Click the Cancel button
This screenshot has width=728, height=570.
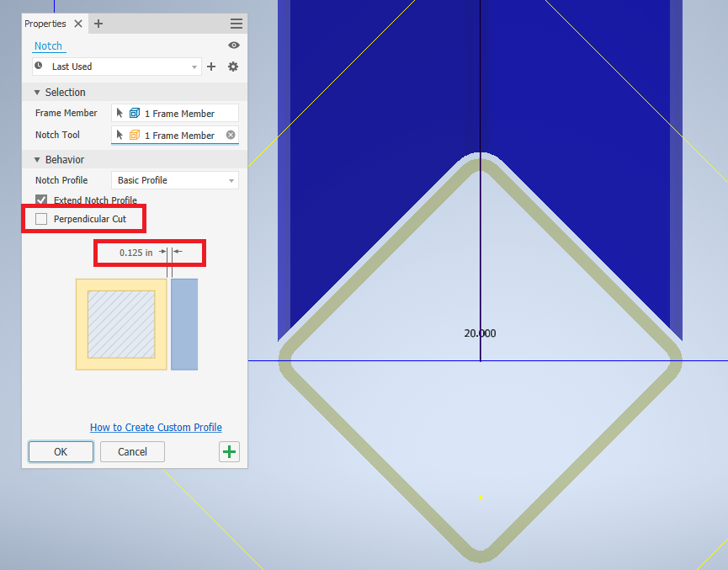point(132,451)
